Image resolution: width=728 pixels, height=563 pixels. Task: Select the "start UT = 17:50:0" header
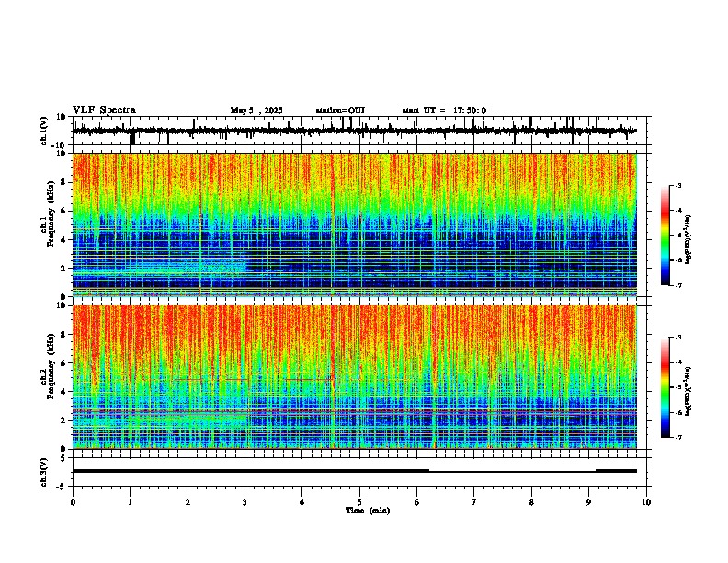[444, 110]
